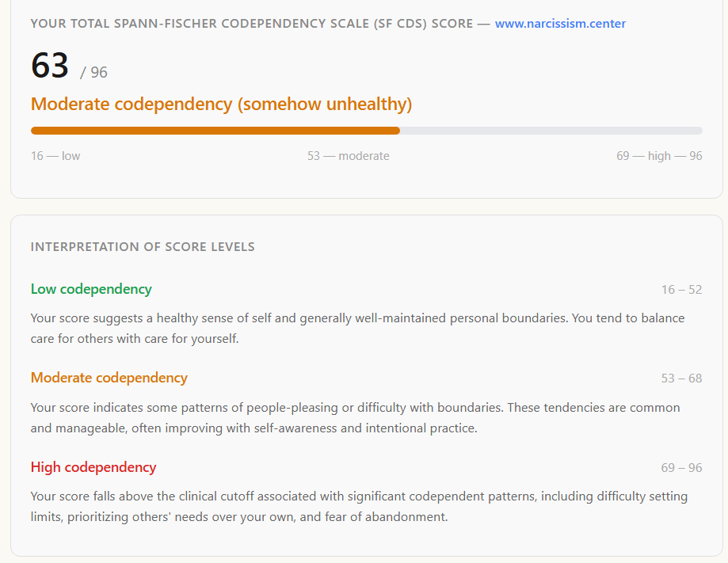Click the Spann-Fischer Codependency Scale score title
The height and width of the screenshot is (563, 728).
click(x=252, y=24)
